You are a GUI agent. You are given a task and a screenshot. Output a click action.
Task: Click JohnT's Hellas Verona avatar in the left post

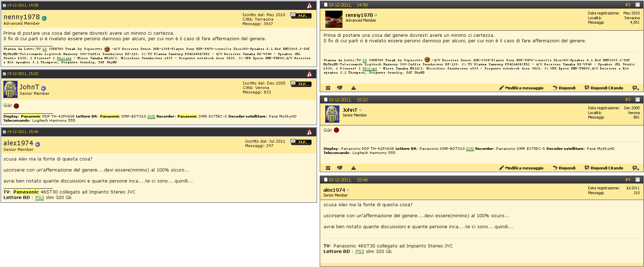tap(10, 89)
